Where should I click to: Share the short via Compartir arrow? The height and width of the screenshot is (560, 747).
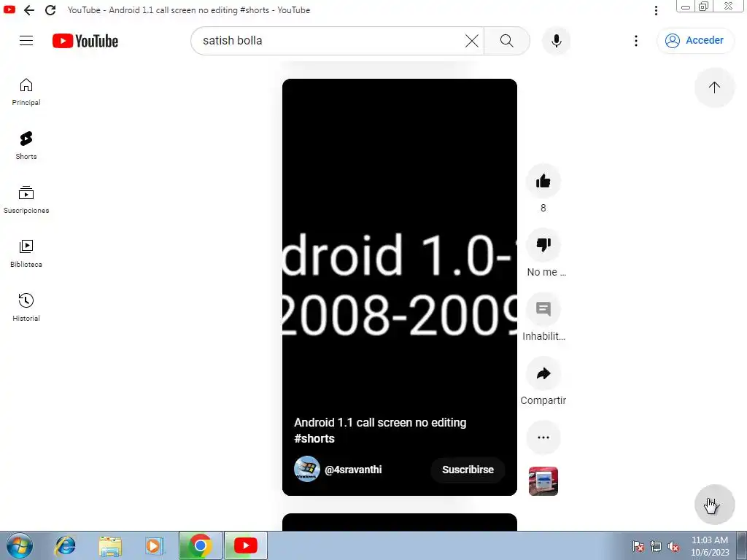pos(543,373)
